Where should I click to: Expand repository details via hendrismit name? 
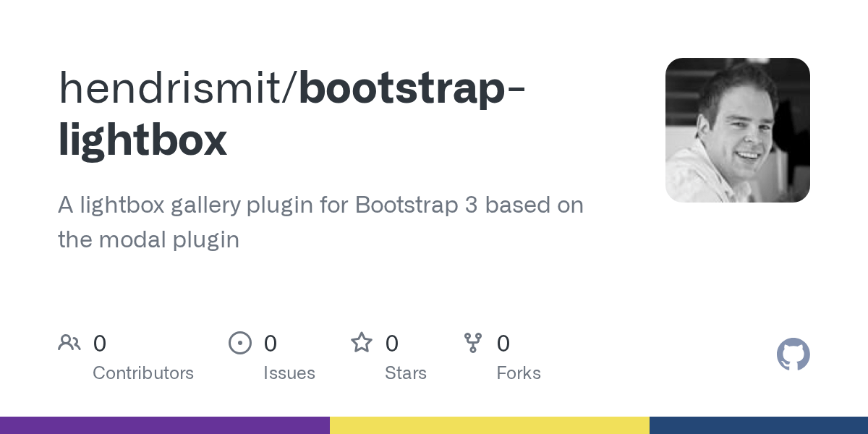pyautogui.click(x=174, y=87)
